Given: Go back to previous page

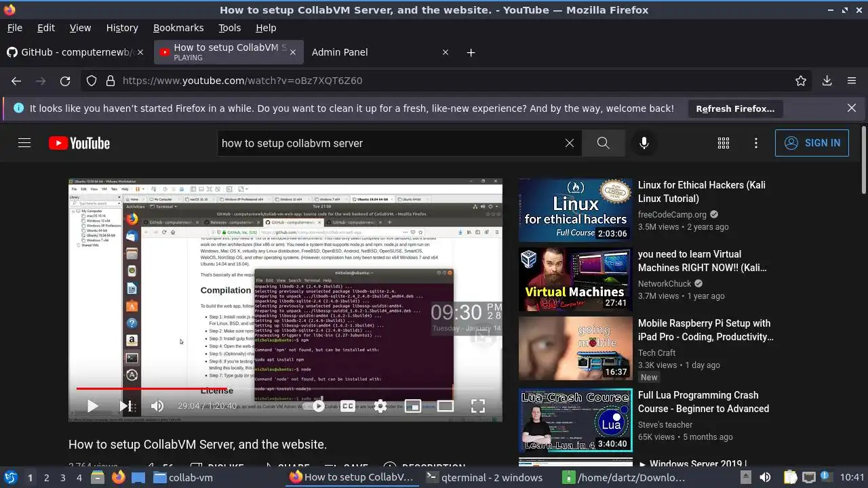Looking at the screenshot, I should [16, 81].
